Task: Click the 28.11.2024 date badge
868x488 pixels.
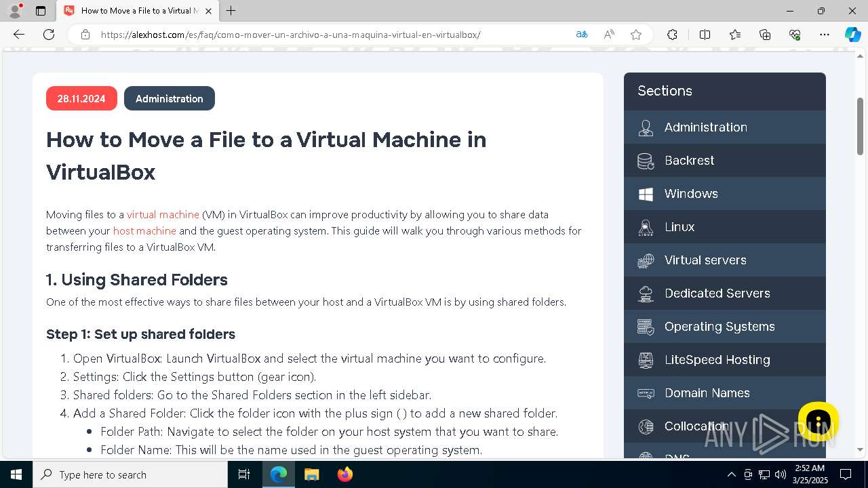Action: [x=81, y=98]
